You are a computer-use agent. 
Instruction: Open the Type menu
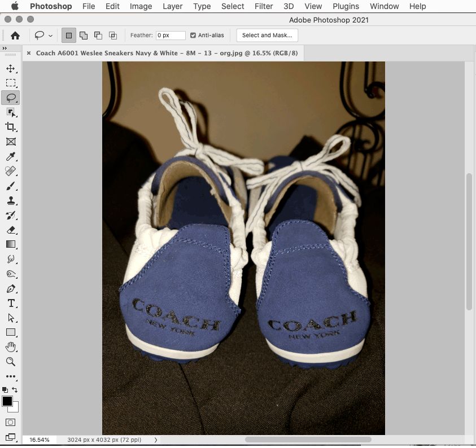coord(202,6)
